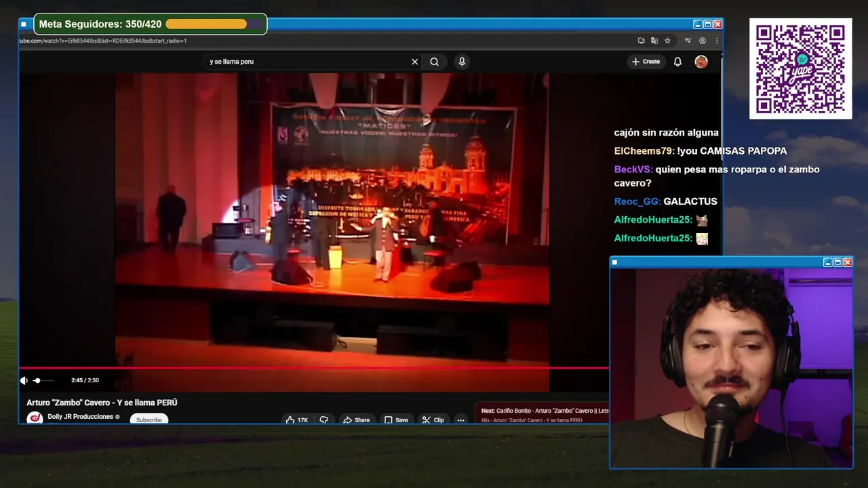This screenshot has height=488, width=868.
Task: Open more actions ellipsis under the video
Action: pos(460,420)
